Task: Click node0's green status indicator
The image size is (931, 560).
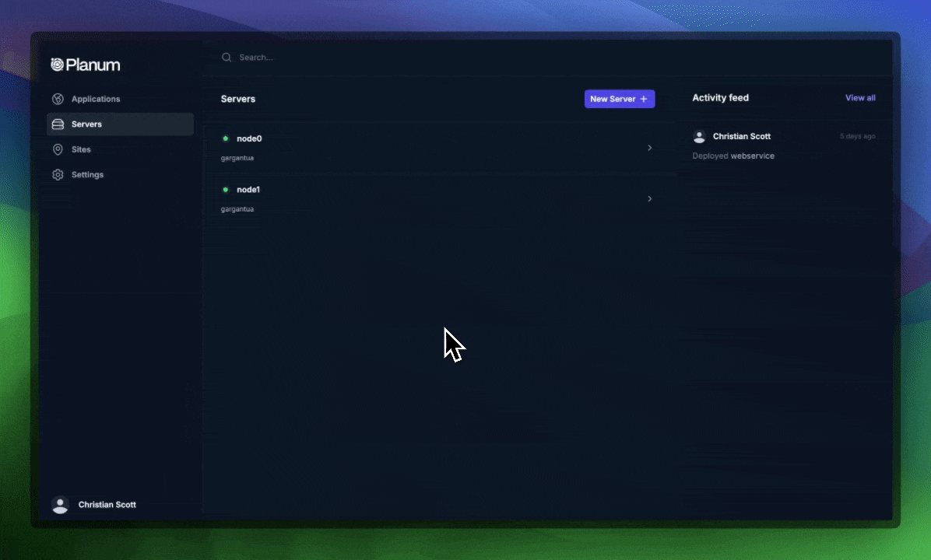Action: point(225,138)
